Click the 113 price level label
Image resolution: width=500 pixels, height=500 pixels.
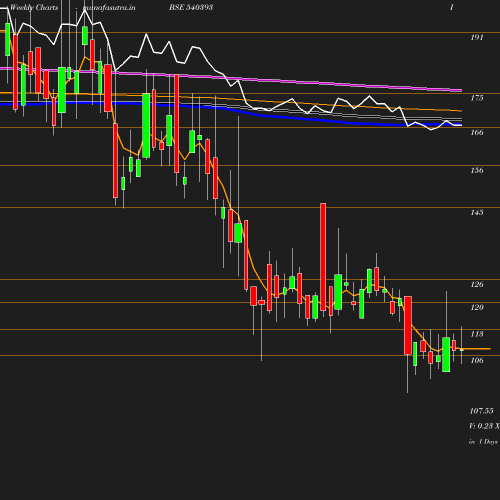point(477,334)
